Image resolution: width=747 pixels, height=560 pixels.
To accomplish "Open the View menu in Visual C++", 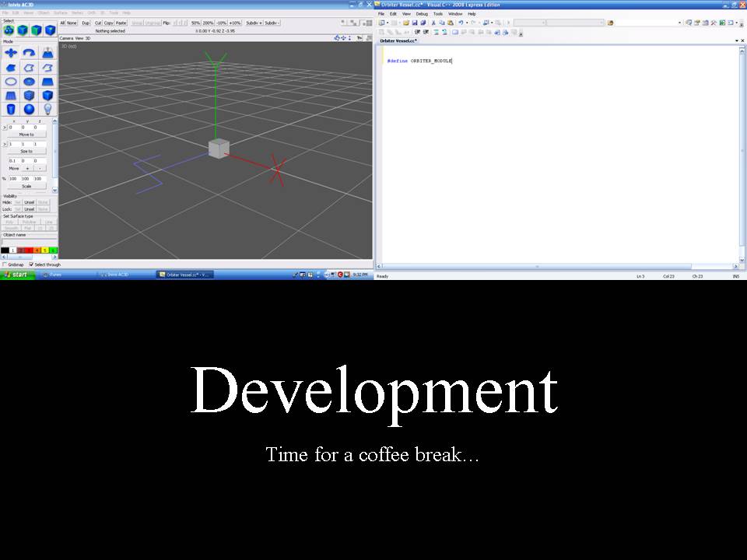I will [x=406, y=14].
